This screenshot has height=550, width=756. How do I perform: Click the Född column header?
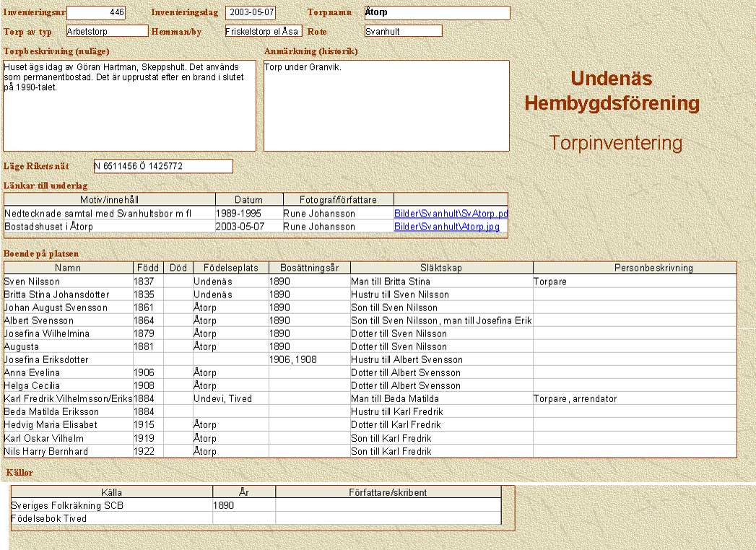tap(148, 268)
